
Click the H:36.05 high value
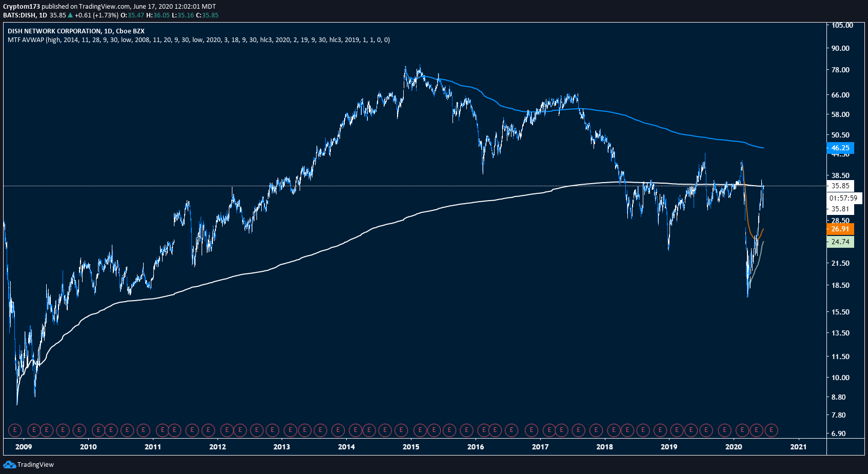pyautogui.click(x=158, y=15)
